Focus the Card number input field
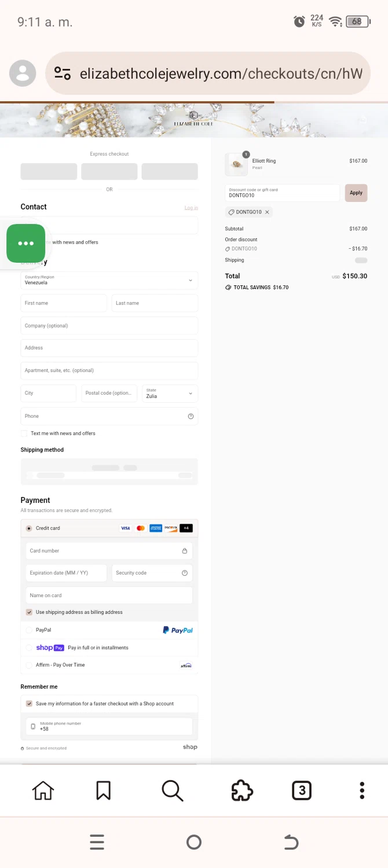The width and height of the screenshot is (388, 868). (104, 551)
